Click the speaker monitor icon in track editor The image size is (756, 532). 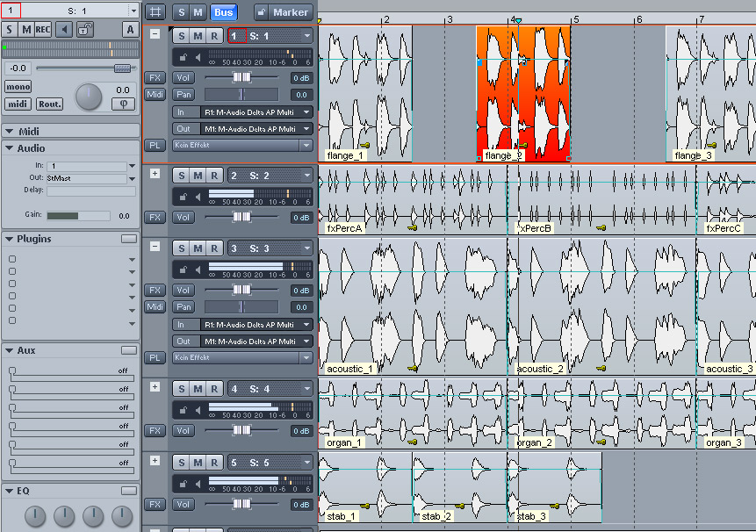[63, 30]
